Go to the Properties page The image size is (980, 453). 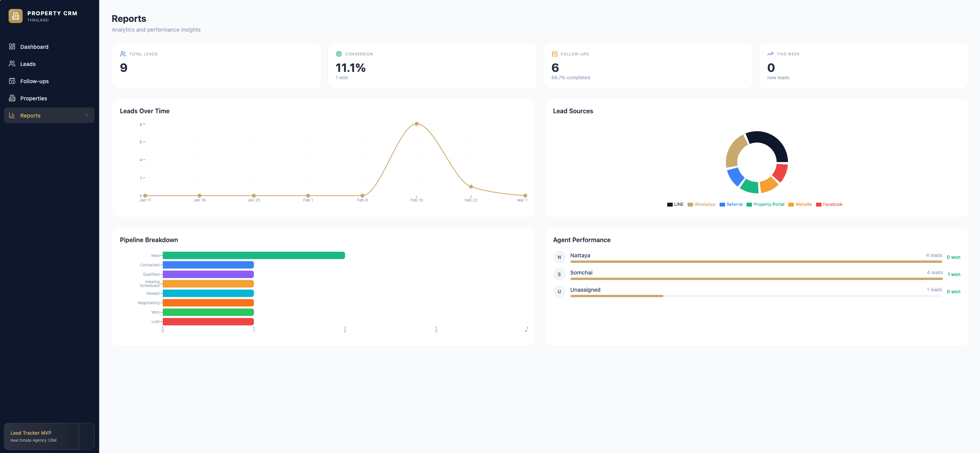34,98
